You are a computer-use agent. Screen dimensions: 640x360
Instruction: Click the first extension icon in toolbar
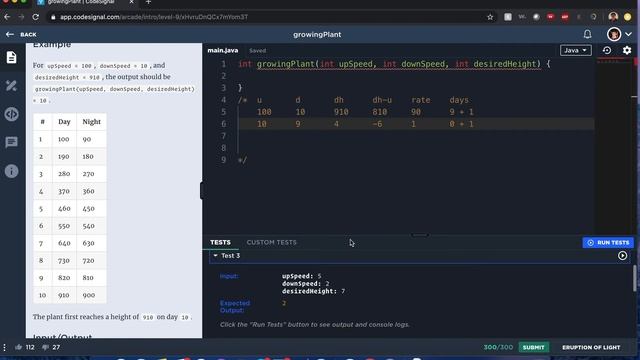click(x=508, y=17)
